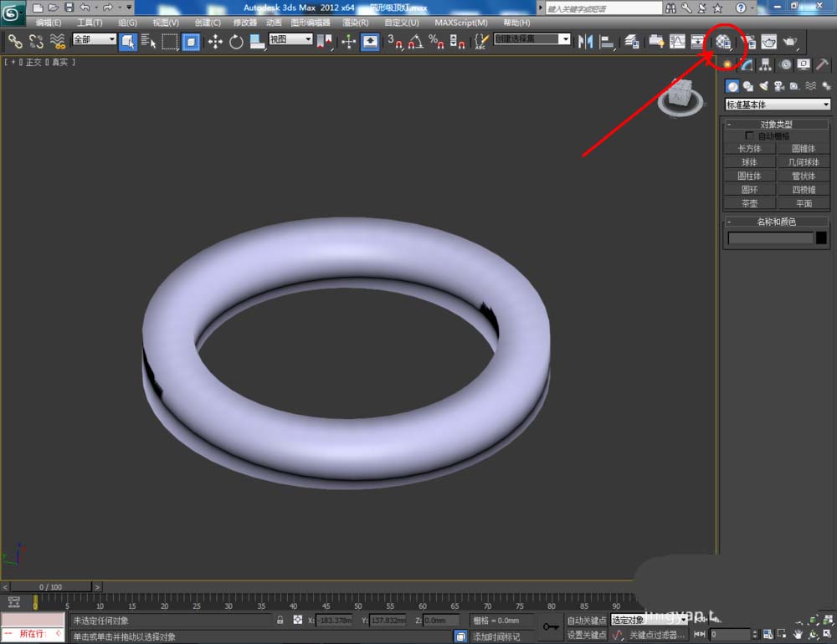Screen dimensions: 837x644
Task: Select the Rotate transform tool
Action: tap(236, 42)
